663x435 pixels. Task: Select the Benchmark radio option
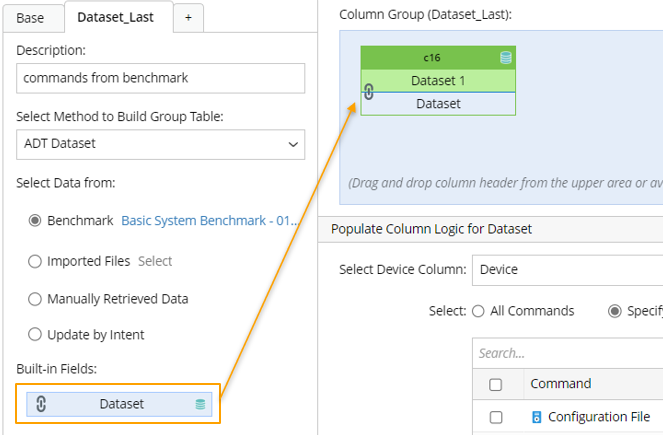point(35,220)
